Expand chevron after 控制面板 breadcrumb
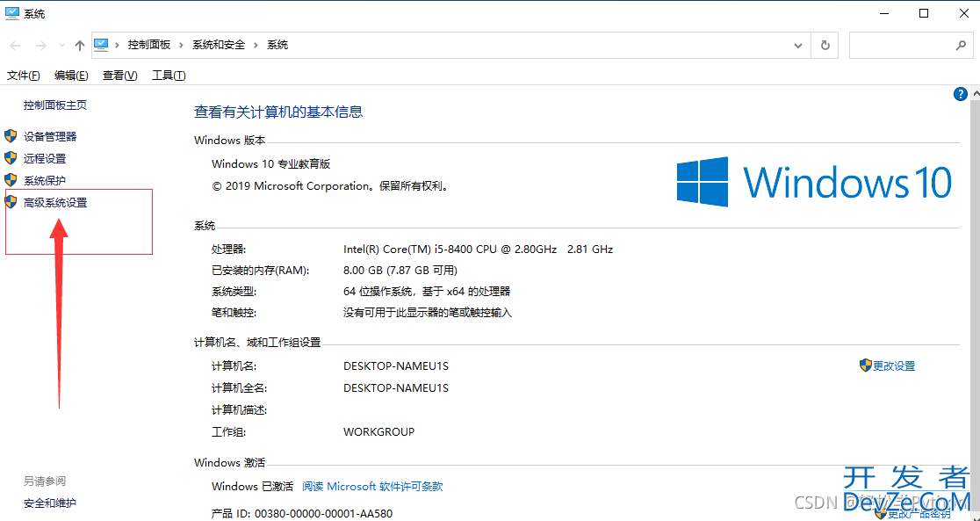980x521 pixels. tap(181, 45)
